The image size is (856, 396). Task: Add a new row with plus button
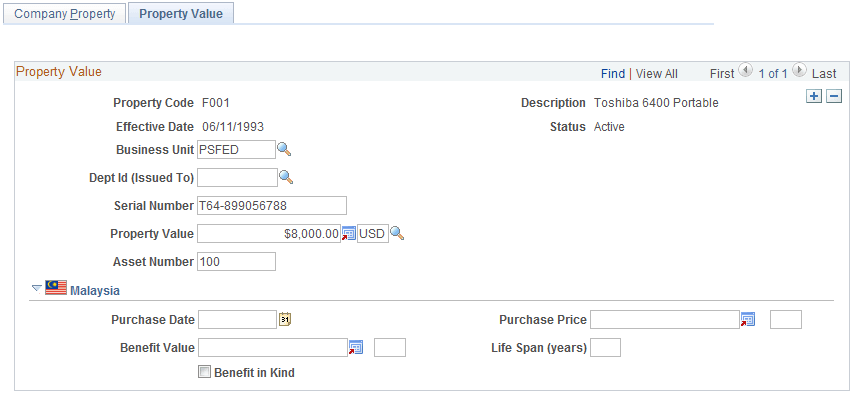pyautogui.click(x=814, y=97)
